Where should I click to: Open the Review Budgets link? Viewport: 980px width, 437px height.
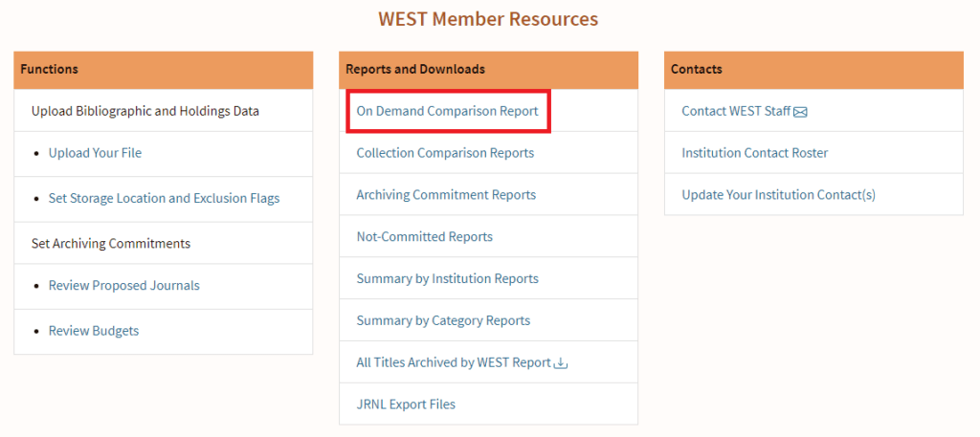(94, 331)
